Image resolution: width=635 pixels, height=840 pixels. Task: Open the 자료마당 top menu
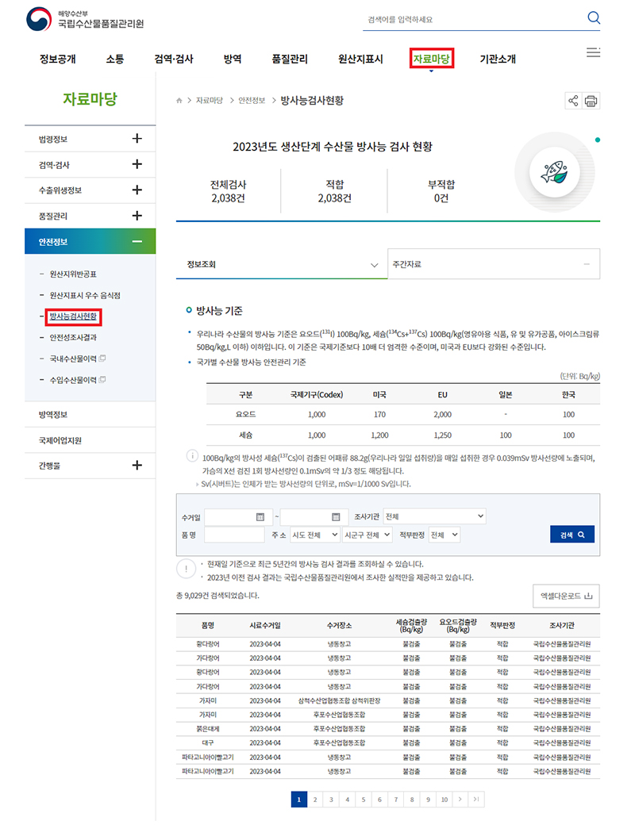[431, 59]
